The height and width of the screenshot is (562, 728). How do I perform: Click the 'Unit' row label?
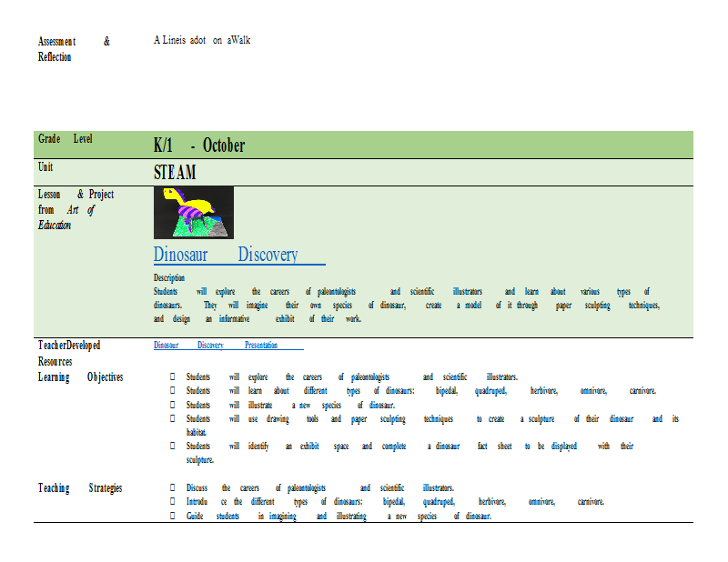[45, 167]
